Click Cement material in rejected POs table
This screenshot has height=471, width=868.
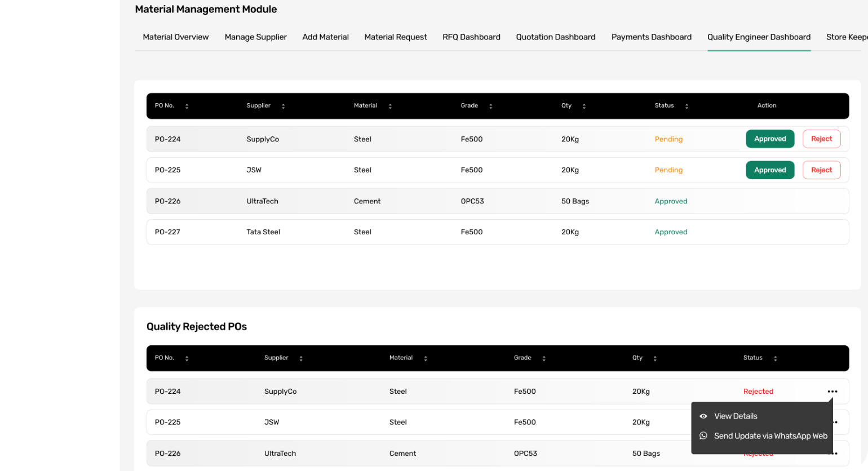pyautogui.click(x=402, y=454)
